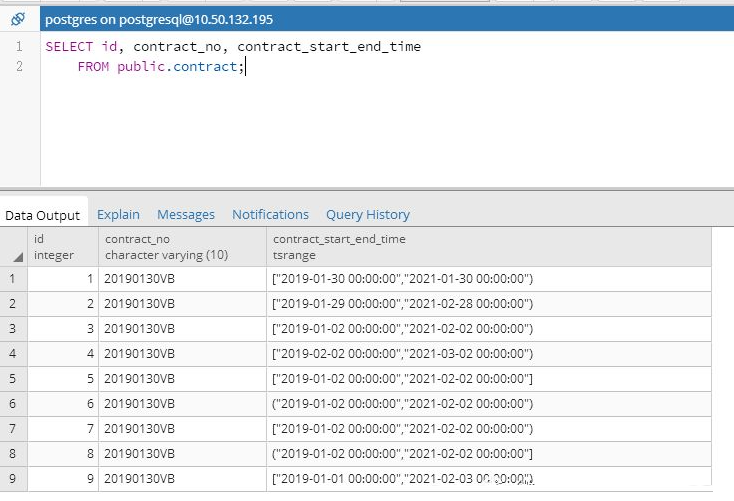Click the connection status icon

18,19
